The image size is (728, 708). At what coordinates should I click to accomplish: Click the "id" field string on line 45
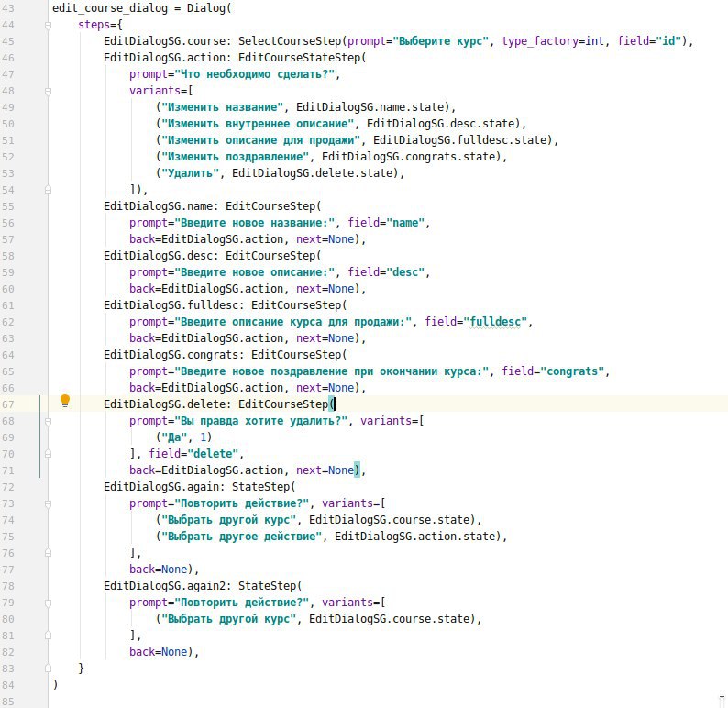tap(668, 41)
